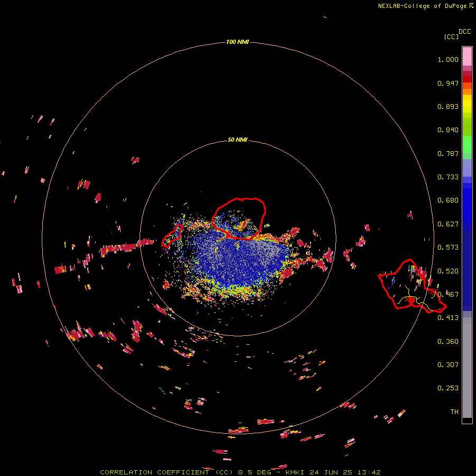Screen dimensions: 476x476
Task: Select the 0.307 scale value
Action: (448, 364)
